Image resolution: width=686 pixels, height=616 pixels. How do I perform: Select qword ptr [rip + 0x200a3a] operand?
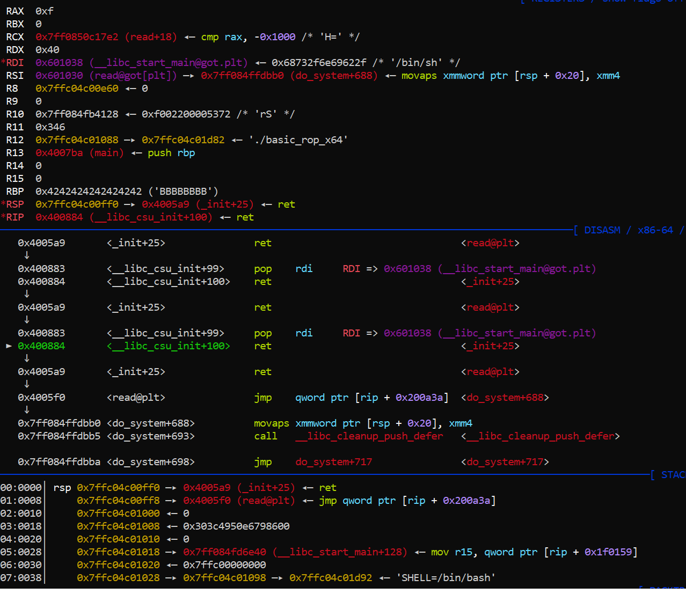[371, 398]
